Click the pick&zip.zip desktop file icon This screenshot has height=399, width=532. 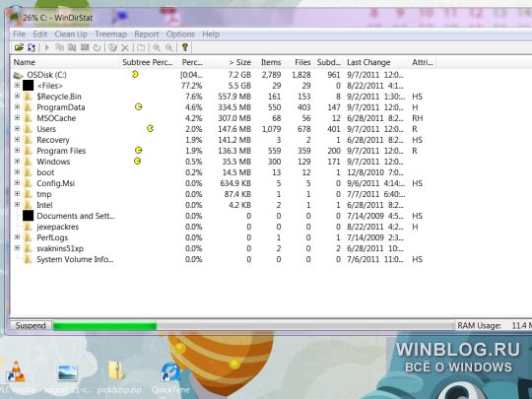[116, 370]
